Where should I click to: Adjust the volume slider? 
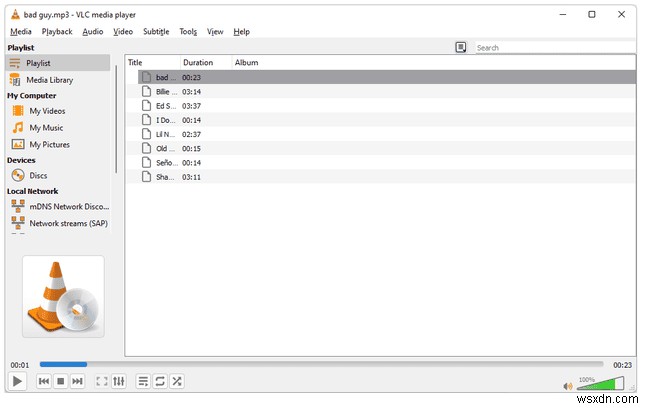click(600, 383)
